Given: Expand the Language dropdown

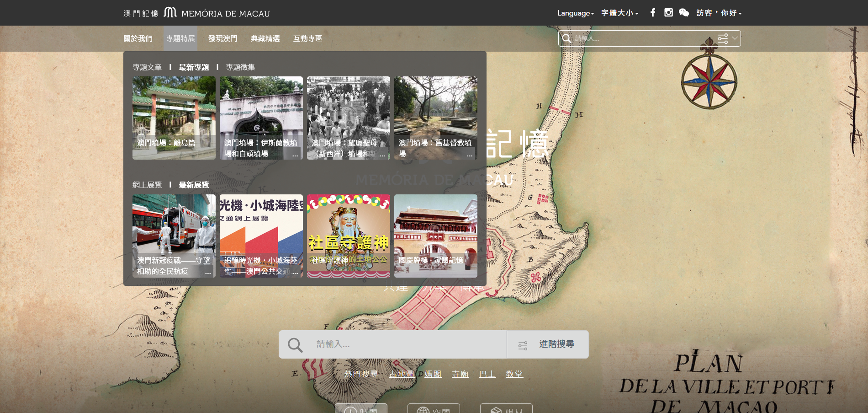Looking at the screenshot, I should coord(576,13).
